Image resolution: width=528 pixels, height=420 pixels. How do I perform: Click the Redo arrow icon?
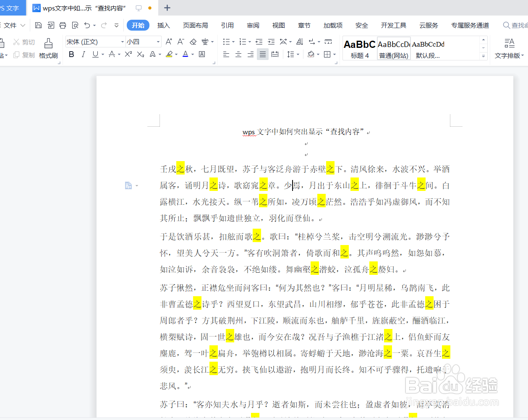coord(104,26)
